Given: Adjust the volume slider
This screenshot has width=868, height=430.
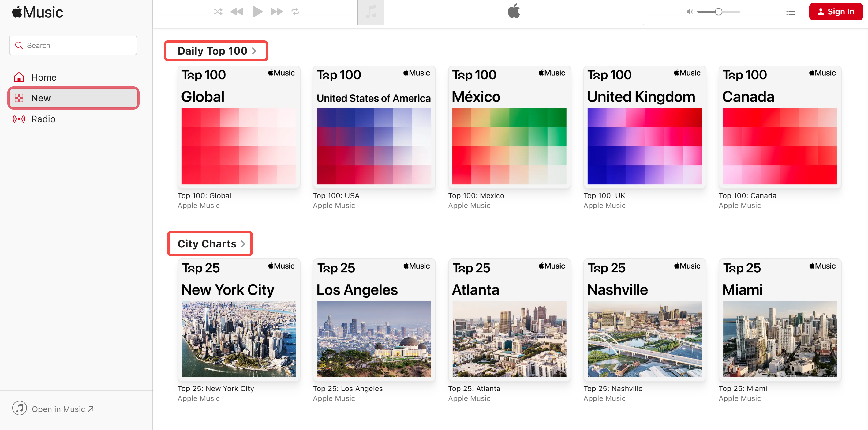Looking at the screenshot, I should pyautogui.click(x=718, y=12).
